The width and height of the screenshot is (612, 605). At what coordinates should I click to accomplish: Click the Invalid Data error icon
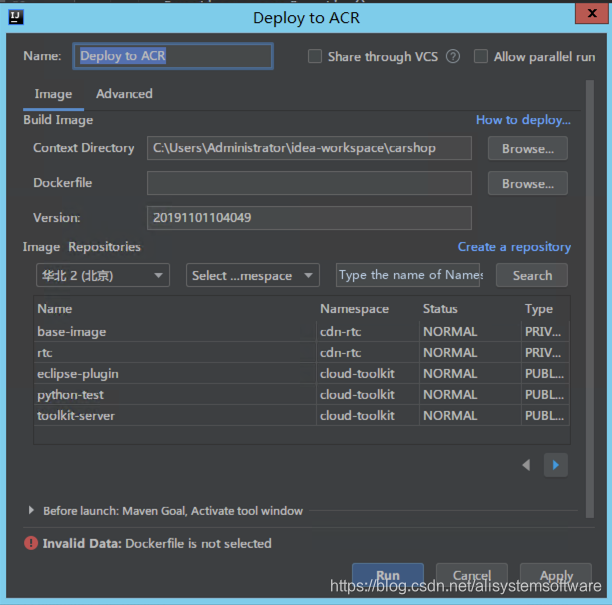pos(31,543)
